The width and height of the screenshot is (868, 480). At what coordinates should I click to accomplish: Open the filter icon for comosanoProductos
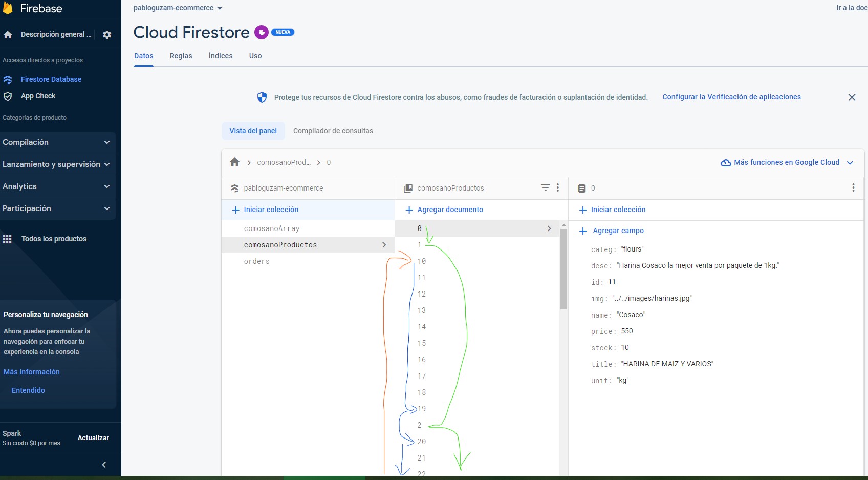[546, 188]
